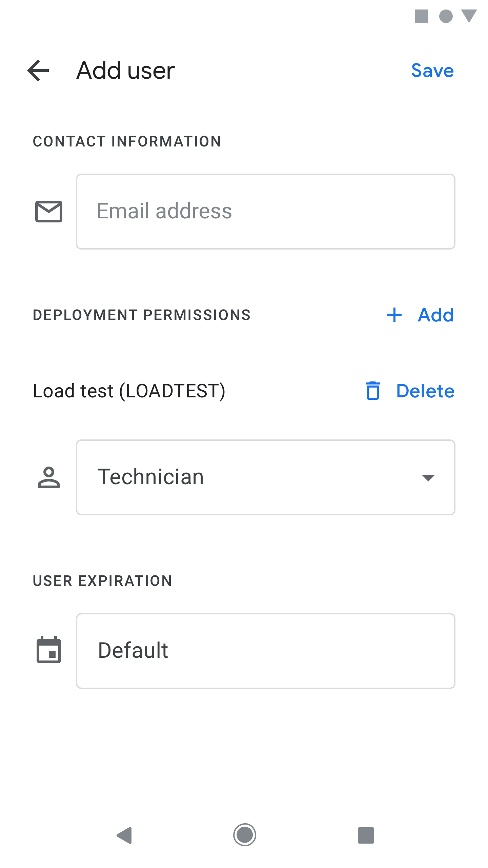
Task: Click the Add user title
Action: [x=126, y=71]
